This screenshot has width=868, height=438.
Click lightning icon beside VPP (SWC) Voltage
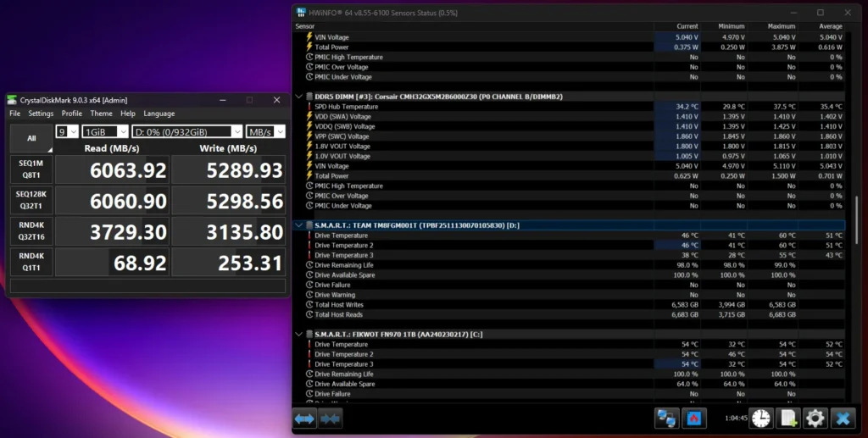tap(309, 136)
